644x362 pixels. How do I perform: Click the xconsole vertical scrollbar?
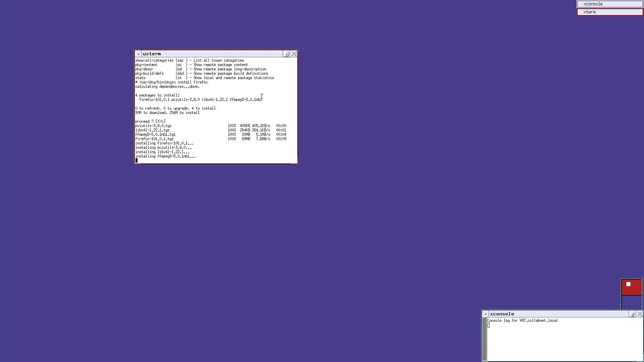coord(484,339)
